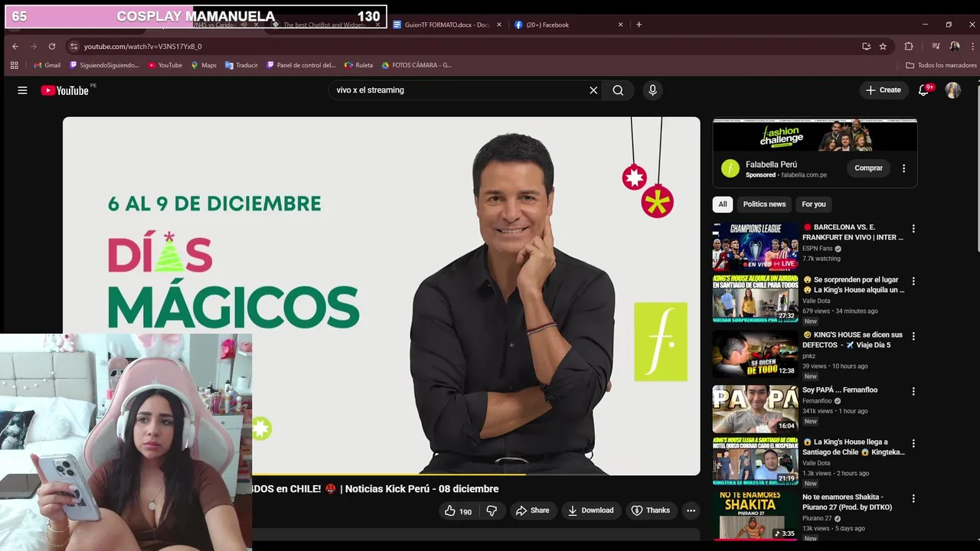
Task: Open the YouTube account avatar menu
Action: click(x=952, y=90)
